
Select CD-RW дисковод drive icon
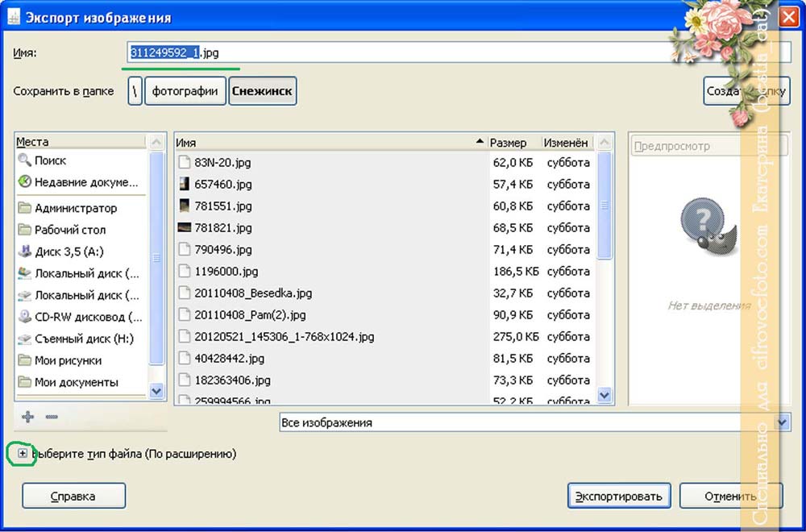click(25, 317)
